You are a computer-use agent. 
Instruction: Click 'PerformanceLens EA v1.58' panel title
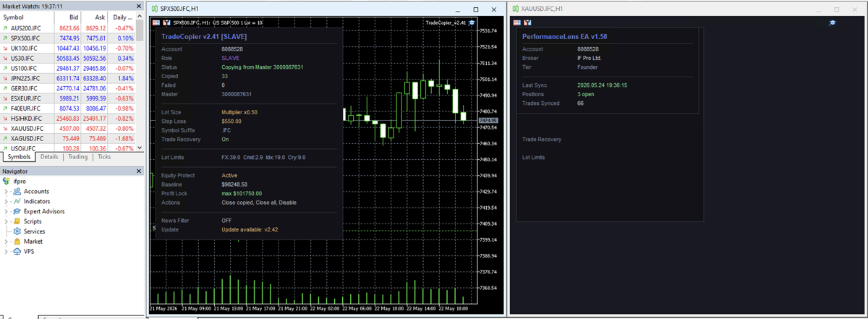coord(565,35)
